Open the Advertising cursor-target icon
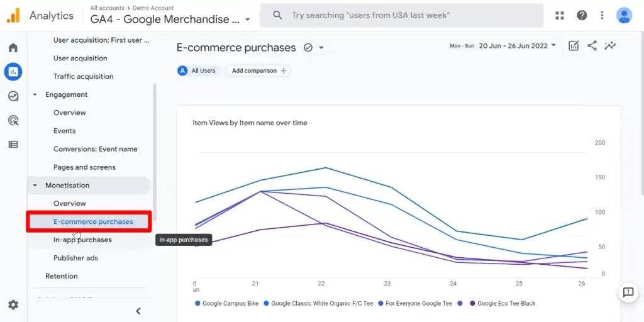Screen dimensions: 644x322 coord(13,120)
